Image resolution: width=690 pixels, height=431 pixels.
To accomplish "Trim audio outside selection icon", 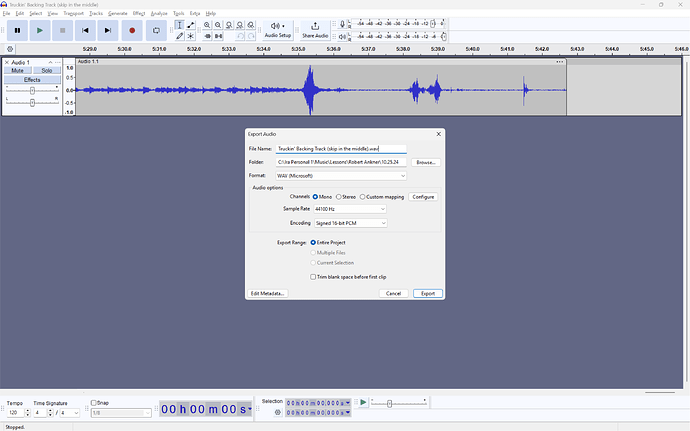I will click(x=207, y=36).
